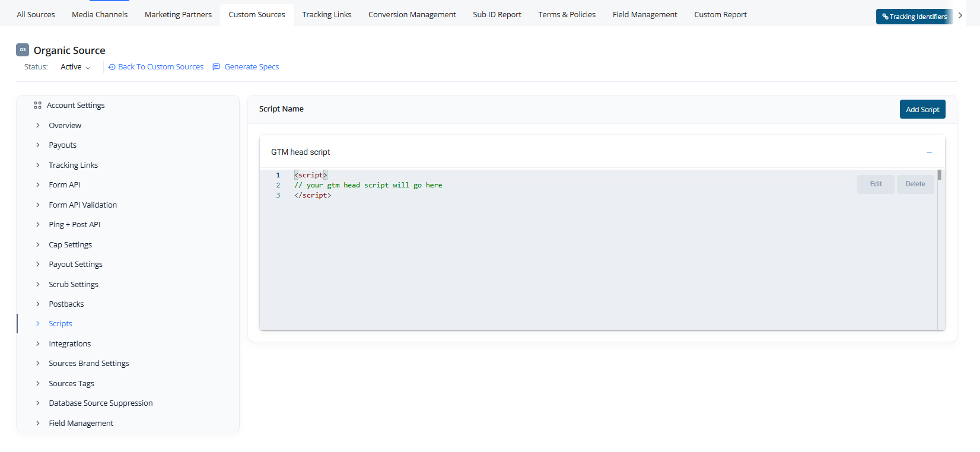Follow the Back To Custom Sources link
The height and width of the screenshot is (452, 980).
click(161, 67)
